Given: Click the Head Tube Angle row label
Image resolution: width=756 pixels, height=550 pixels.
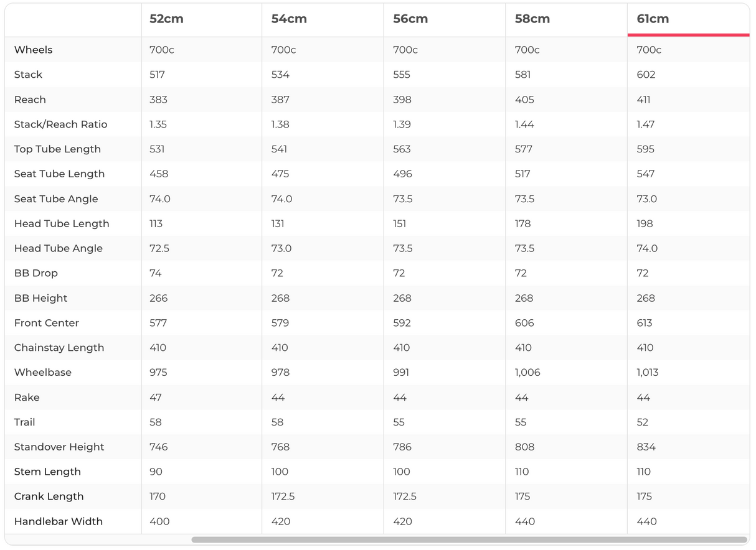Looking at the screenshot, I should click(59, 248).
